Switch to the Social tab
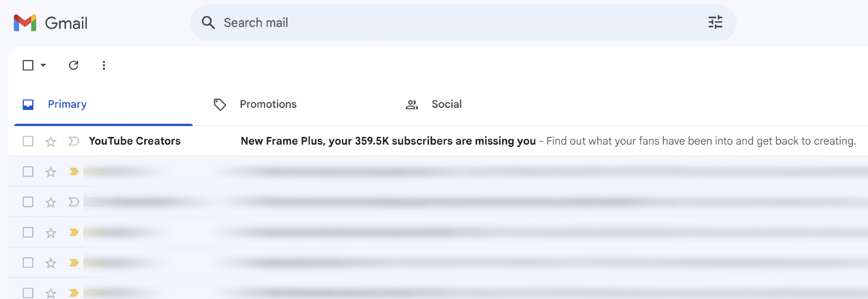Screen dimensions: 868x299 pos(446,104)
